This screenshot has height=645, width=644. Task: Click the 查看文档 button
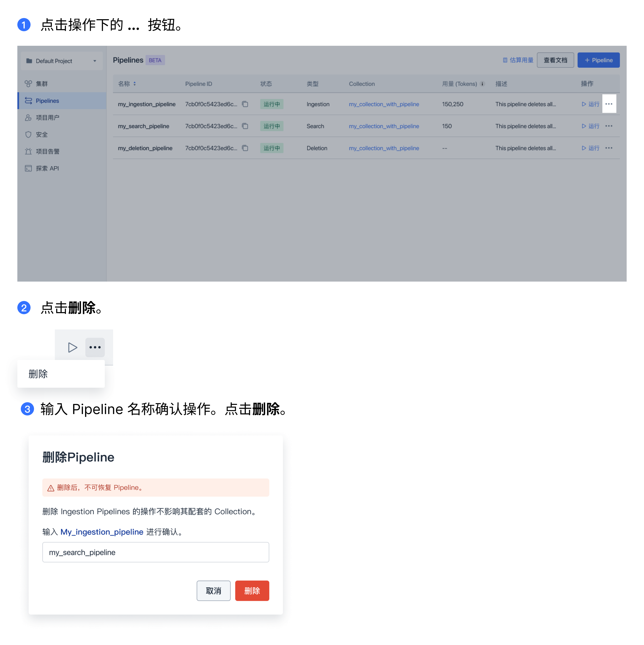click(555, 60)
